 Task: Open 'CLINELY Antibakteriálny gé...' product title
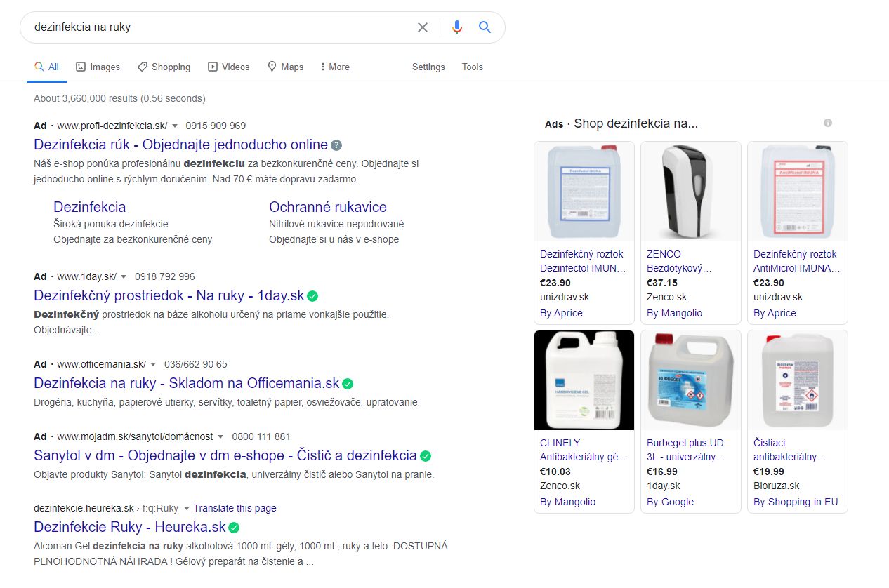pyautogui.click(x=584, y=450)
